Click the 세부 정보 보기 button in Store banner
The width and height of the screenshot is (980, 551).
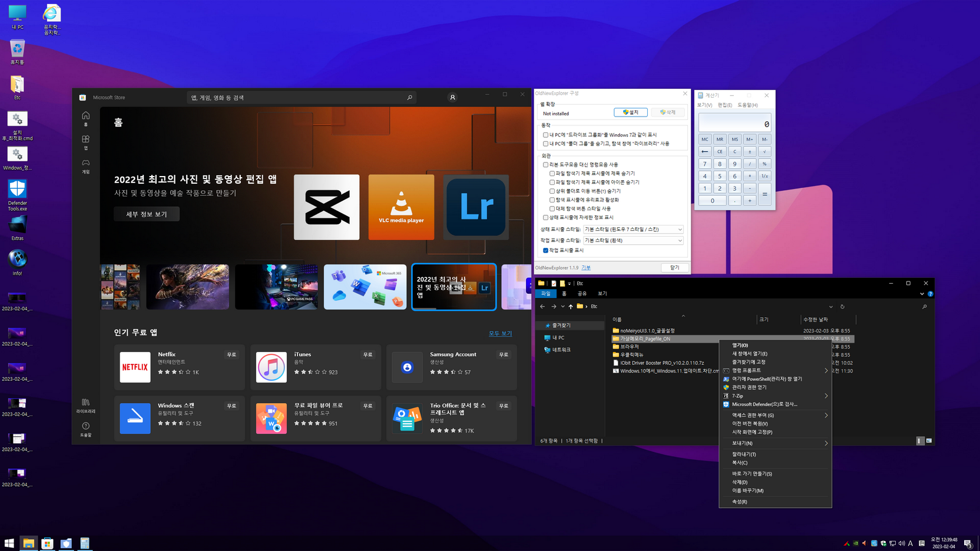point(147,214)
